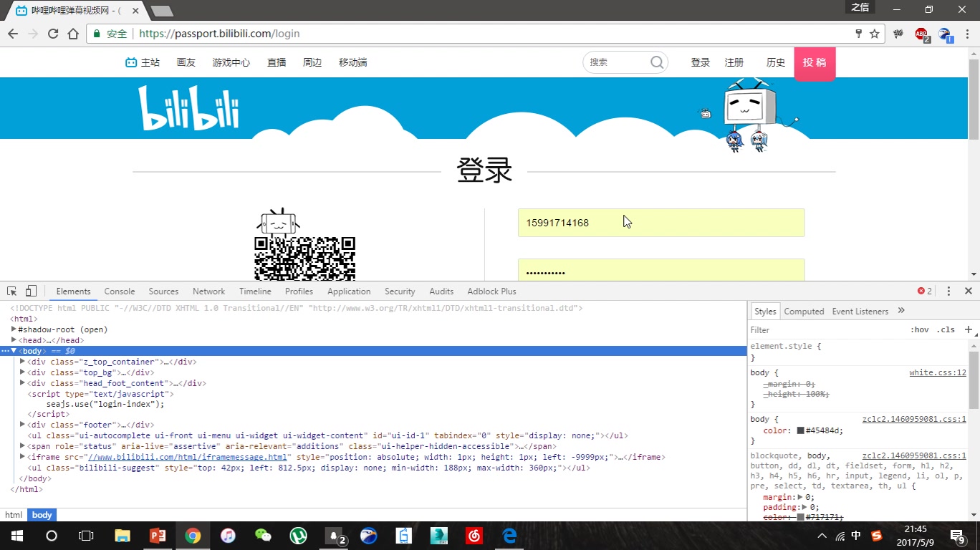
Task: Open the Security tab in DevTools
Action: 400,291
